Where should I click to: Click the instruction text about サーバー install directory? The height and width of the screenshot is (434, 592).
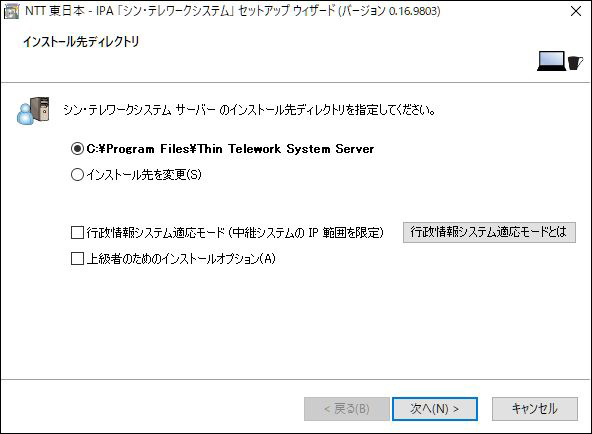click(x=249, y=110)
